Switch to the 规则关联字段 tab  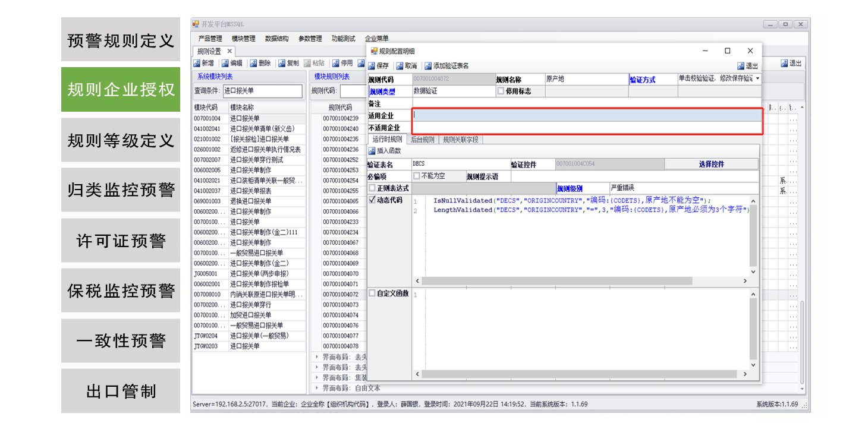[461, 140]
